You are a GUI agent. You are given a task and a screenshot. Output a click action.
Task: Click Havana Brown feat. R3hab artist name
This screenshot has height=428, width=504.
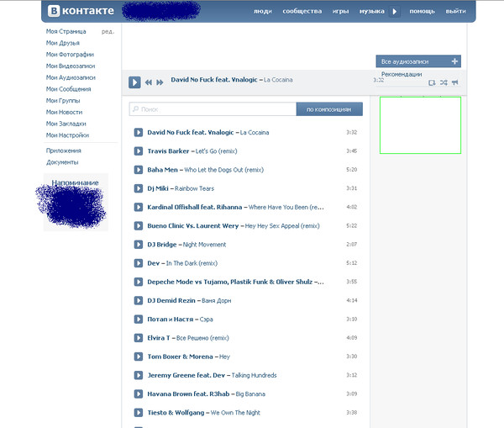(x=188, y=394)
